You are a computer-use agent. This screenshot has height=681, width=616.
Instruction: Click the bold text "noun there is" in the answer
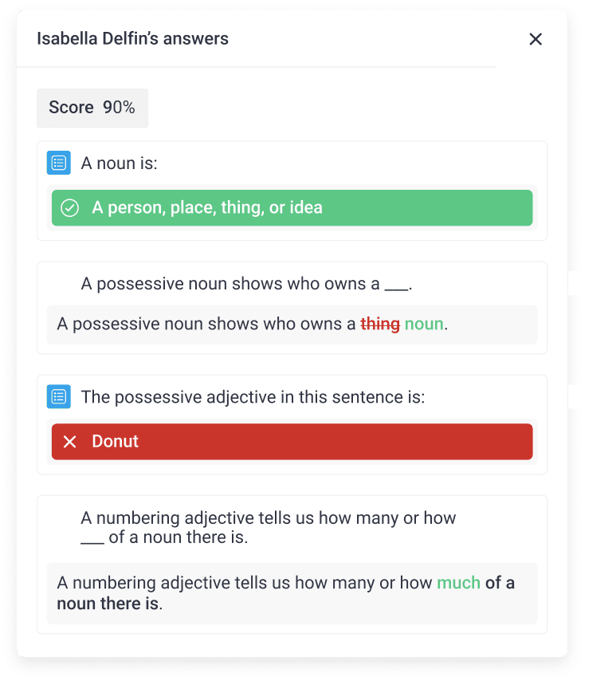[x=108, y=604]
